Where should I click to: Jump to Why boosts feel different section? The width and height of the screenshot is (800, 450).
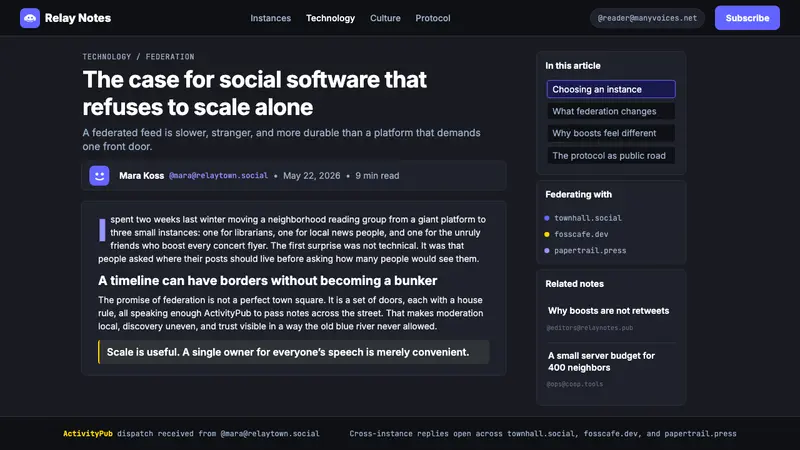611,133
